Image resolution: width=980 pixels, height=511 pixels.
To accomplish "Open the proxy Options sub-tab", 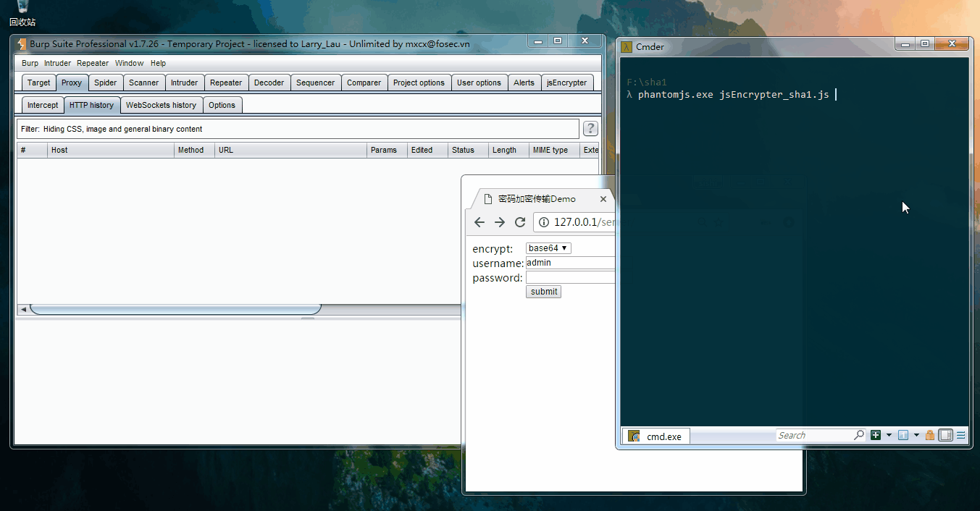I will pos(222,105).
